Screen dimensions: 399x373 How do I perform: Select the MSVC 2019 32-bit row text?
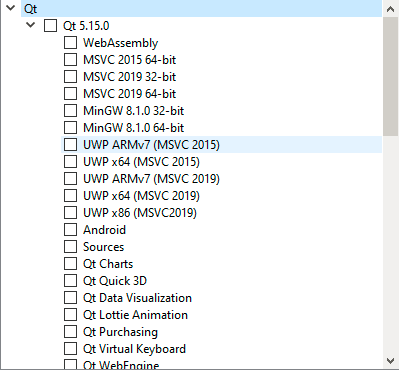pos(129,77)
